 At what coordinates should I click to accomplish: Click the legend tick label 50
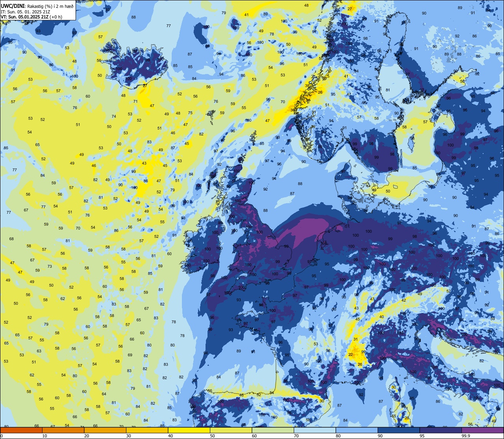[213, 436]
